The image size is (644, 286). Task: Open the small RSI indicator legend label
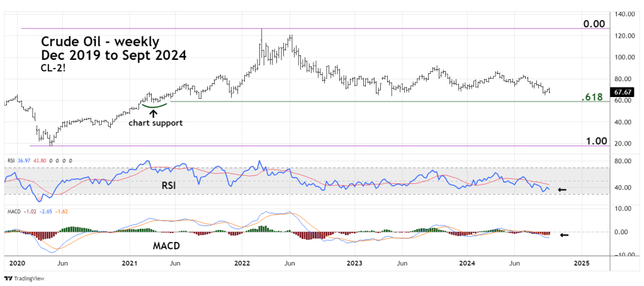[11, 161]
